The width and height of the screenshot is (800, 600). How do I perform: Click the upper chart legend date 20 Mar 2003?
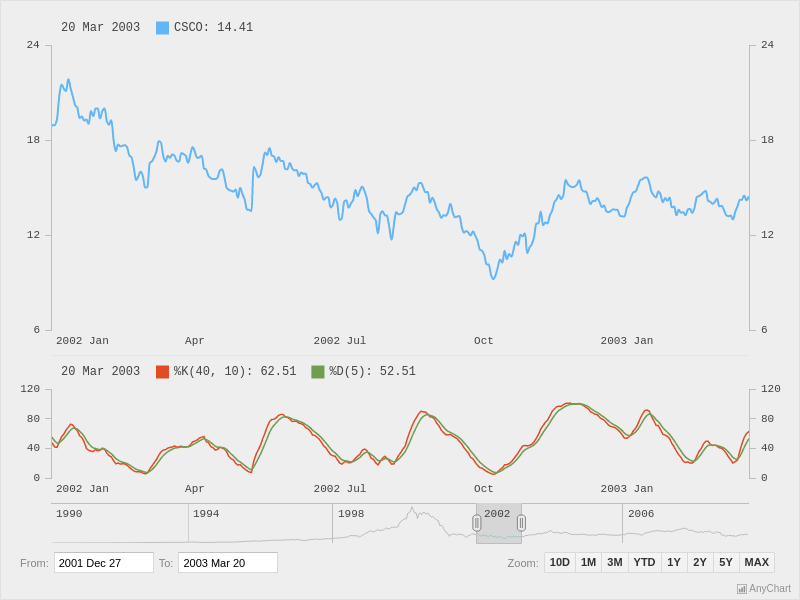point(101,27)
